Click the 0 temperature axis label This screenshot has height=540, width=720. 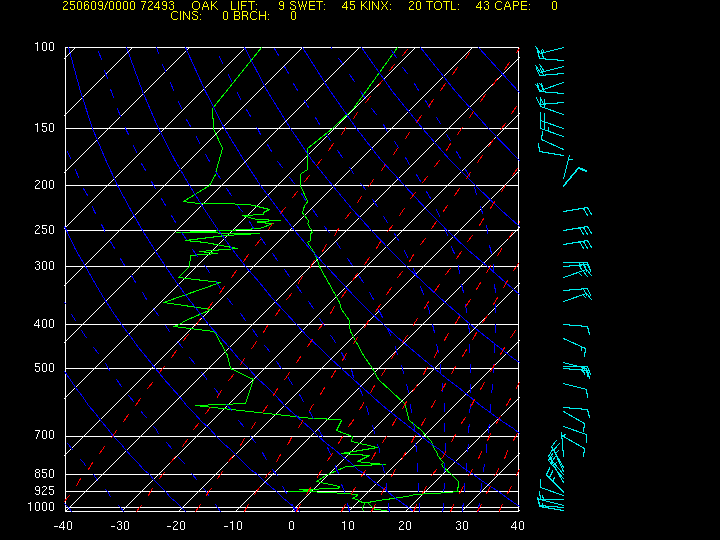coord(292,526)
